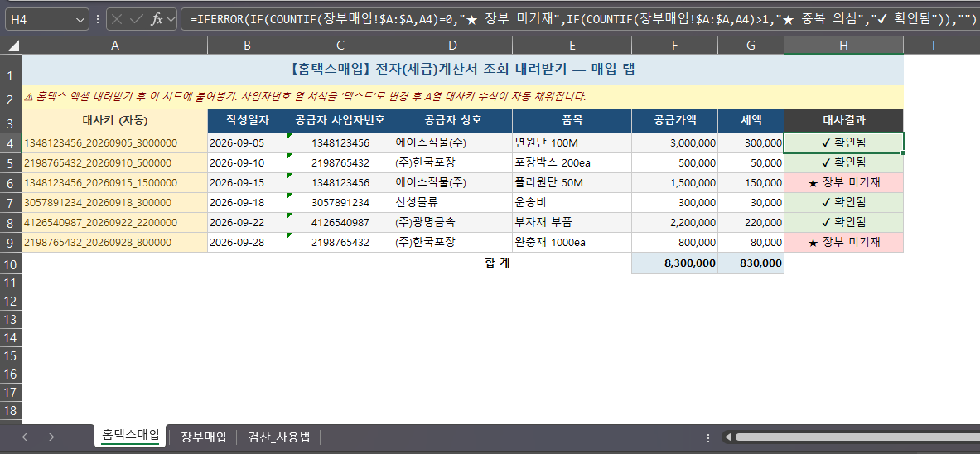Select column A header
This screenshot has height=454, width=980.
[115, 45]
